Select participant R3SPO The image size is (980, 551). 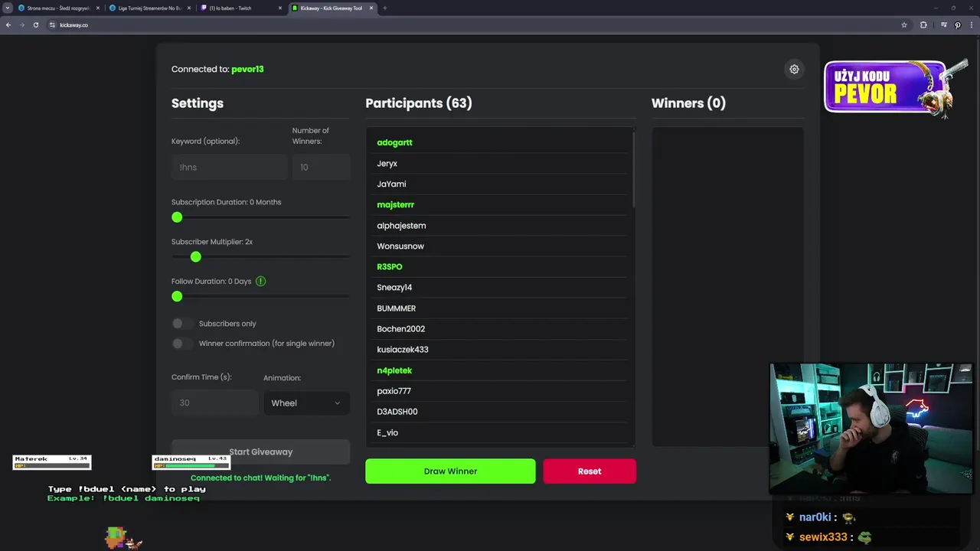(389, 266)
